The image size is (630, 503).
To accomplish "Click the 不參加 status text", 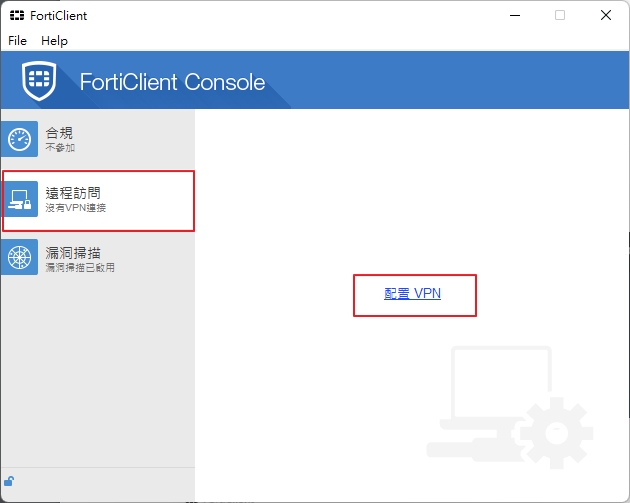I will pyautogui.click(x=60, y=148).
